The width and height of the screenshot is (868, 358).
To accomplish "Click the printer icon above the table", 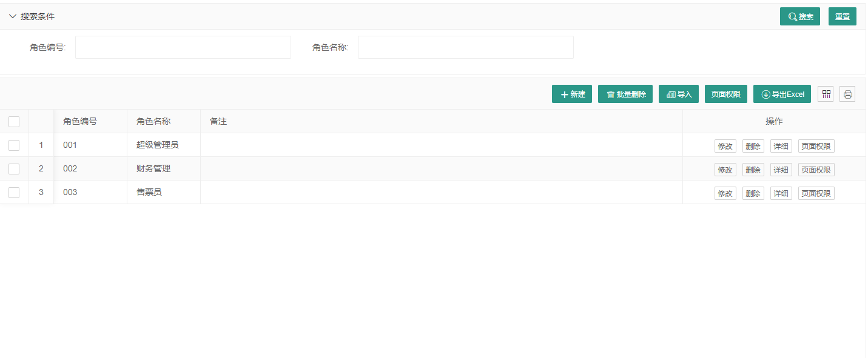I will tap(847, 94).
